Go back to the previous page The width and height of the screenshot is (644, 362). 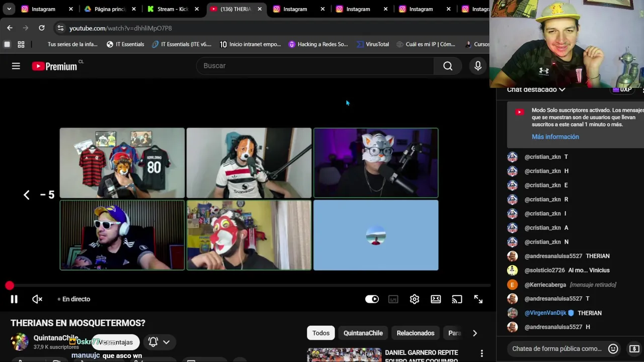coord(10,28)
